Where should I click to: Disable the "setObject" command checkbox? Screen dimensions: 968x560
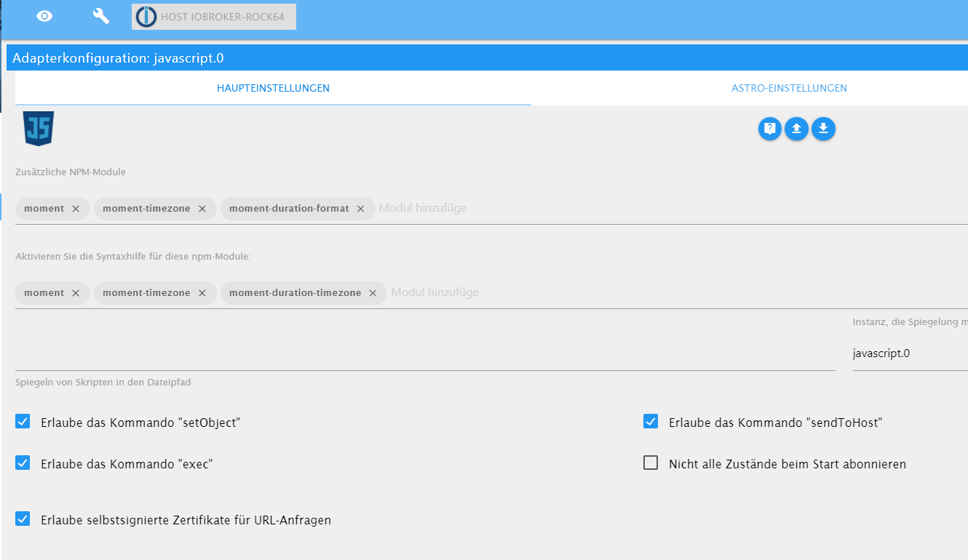23,421
